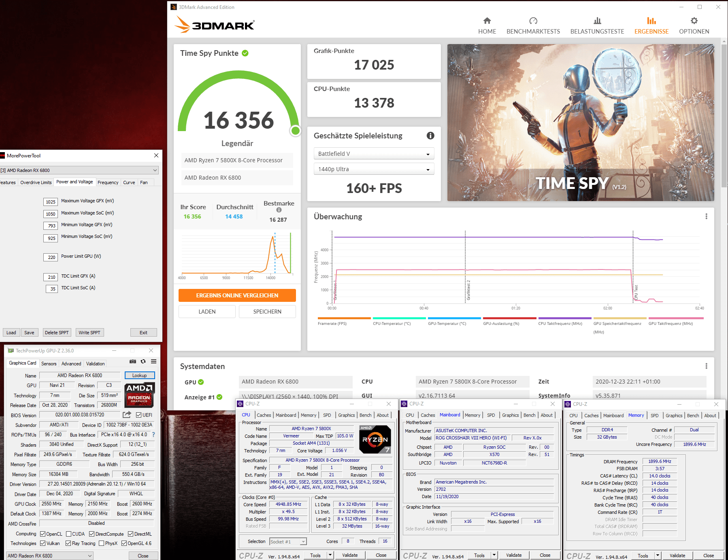Open 1440p Ultra preset dropdown
Image resolution: width=728 pixels, height=560 pixels.
click(374, 169)
